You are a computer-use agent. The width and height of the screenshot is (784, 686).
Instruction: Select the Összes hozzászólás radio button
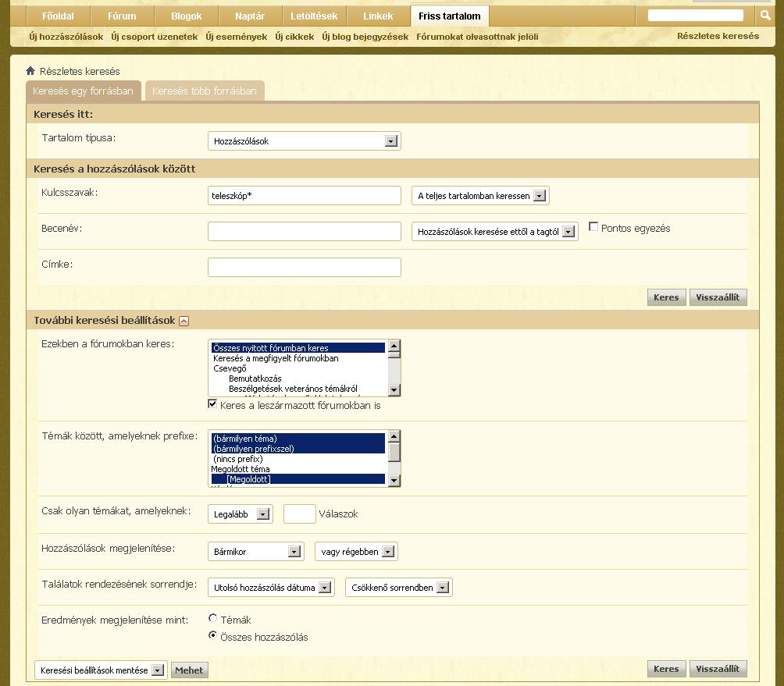pos(212,636)
